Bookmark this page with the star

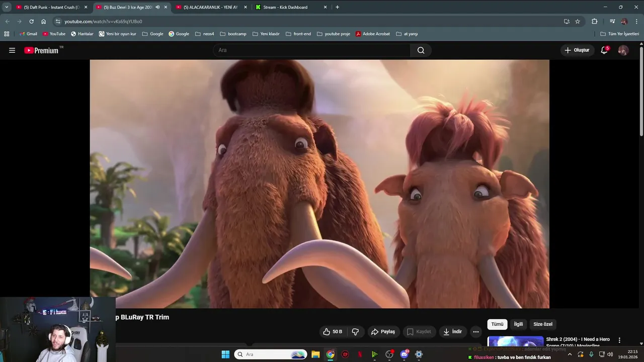[x=578, y=22]
